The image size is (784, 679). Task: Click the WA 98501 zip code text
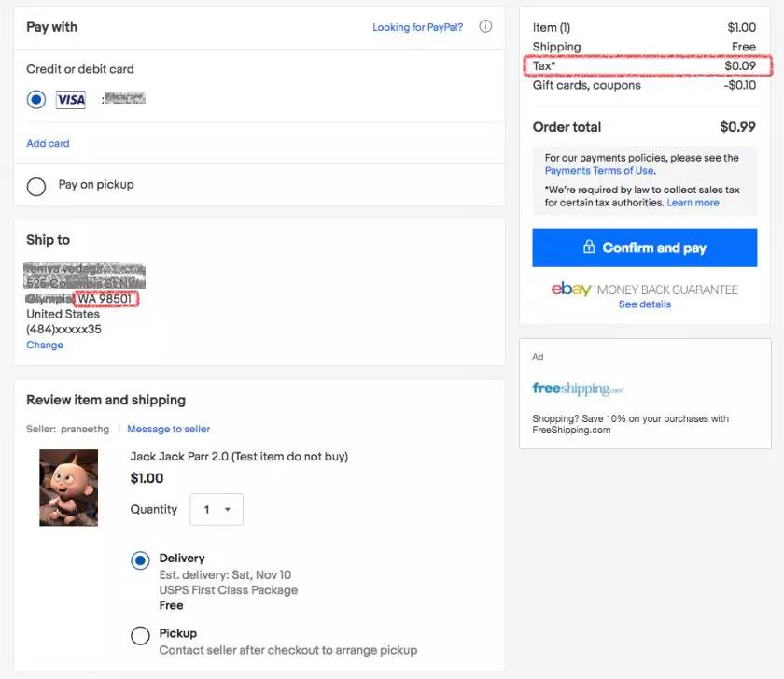[x=105, y=299]
